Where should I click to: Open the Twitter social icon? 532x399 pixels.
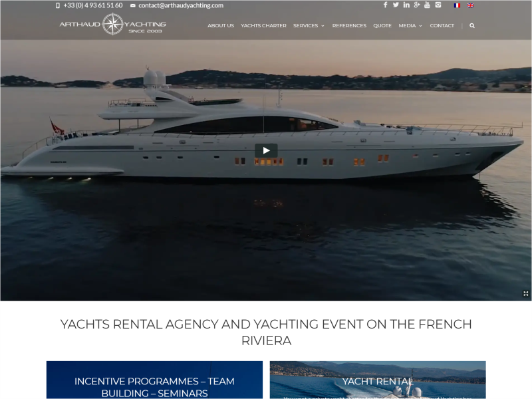point(396,5)
